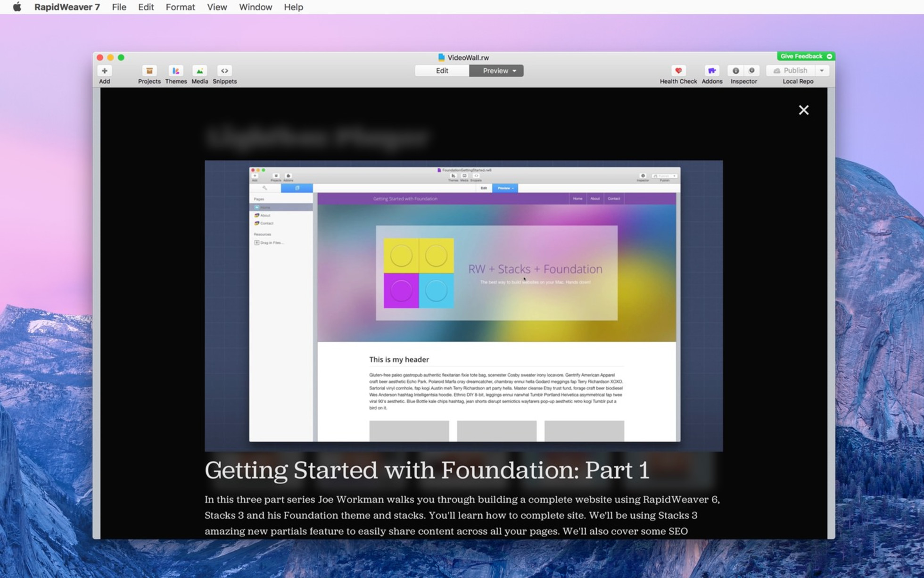
Task: Expand the Preview dropdown arrow
Action: tap(515, 71)
